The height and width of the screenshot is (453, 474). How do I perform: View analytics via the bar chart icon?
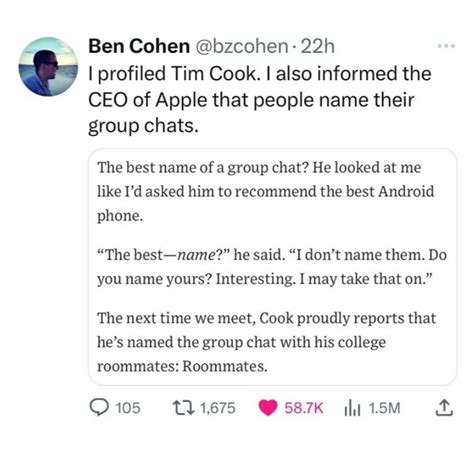352,408
